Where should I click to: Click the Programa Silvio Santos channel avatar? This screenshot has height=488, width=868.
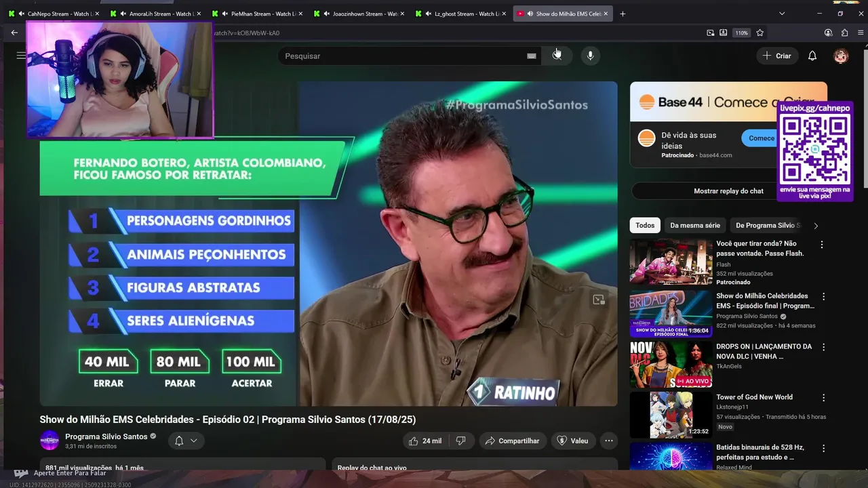[x=50, y=441]
